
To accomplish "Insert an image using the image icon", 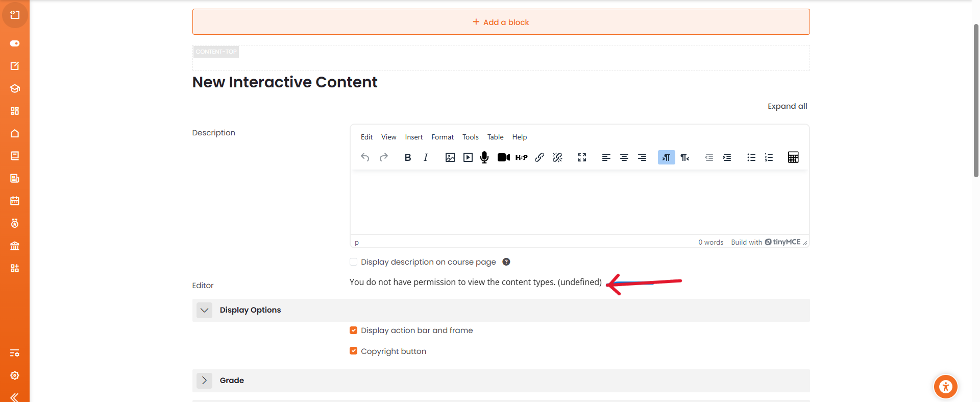I will pos(450,157).
